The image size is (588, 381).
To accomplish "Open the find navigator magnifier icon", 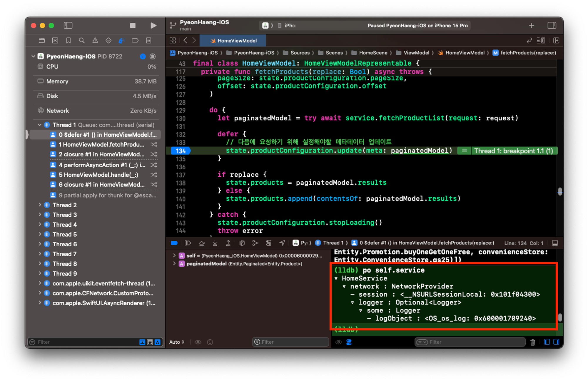I will tap(82, 41).
